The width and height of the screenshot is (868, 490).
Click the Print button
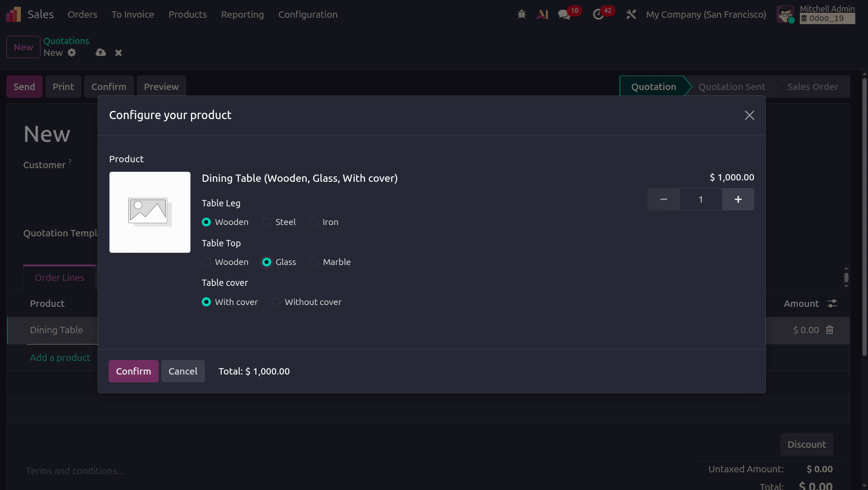63,87
